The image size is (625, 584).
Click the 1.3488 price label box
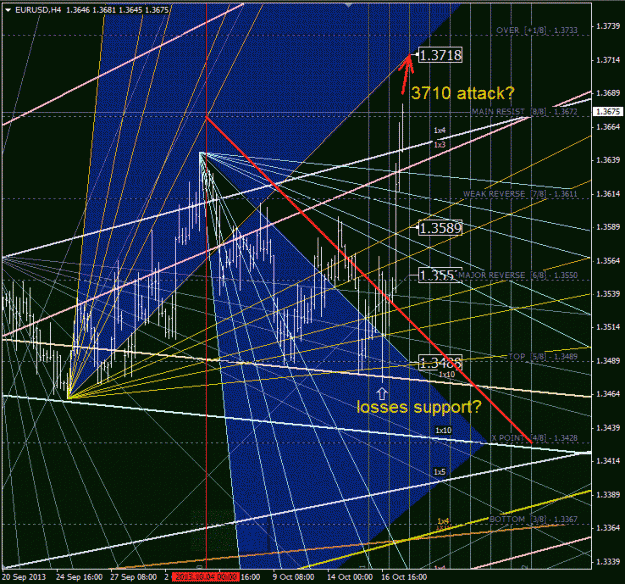(440, 362)
